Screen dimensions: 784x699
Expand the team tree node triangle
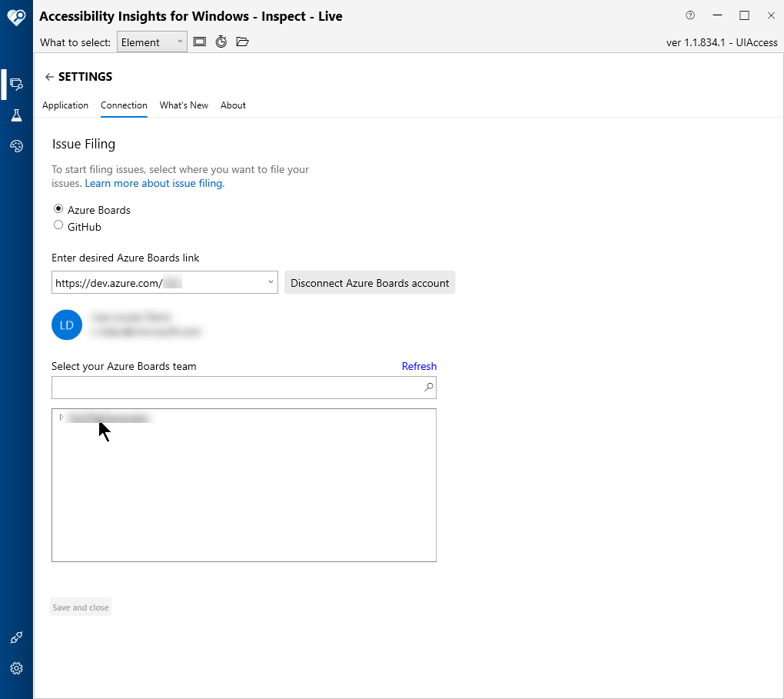point(61,418)
